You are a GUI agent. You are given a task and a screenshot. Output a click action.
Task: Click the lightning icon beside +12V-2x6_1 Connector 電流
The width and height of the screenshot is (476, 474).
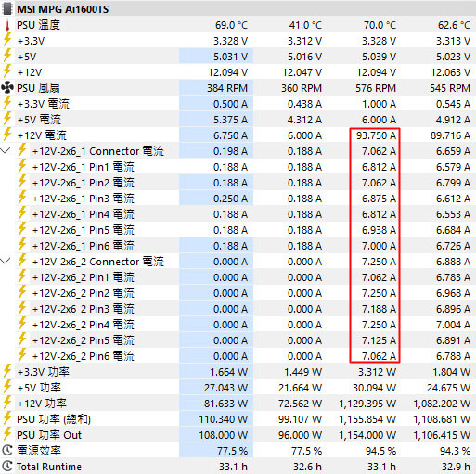pos(22,150)
